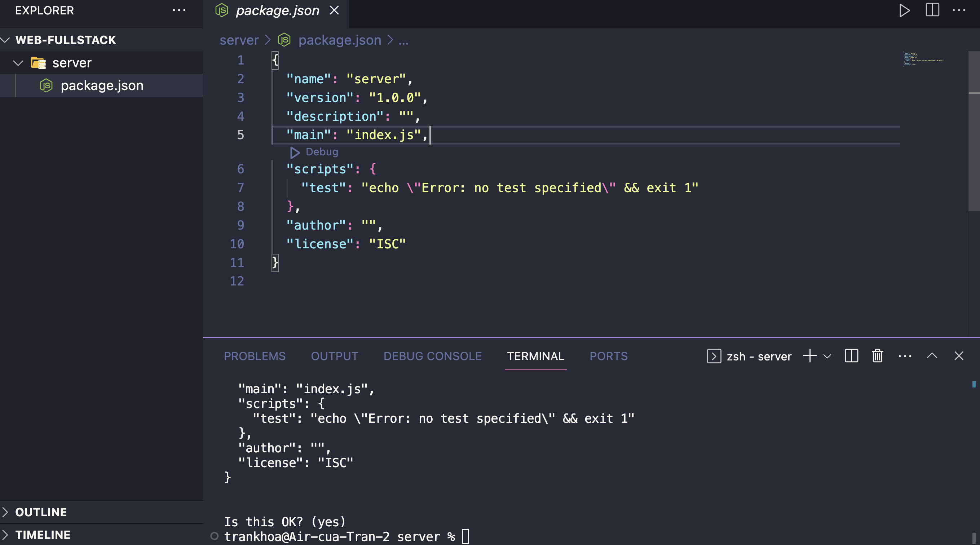Image resolution: width=980 pixels, height=545 pixels.
Task: Switch to the PROBLEMS tab
Action: point(255,356)
